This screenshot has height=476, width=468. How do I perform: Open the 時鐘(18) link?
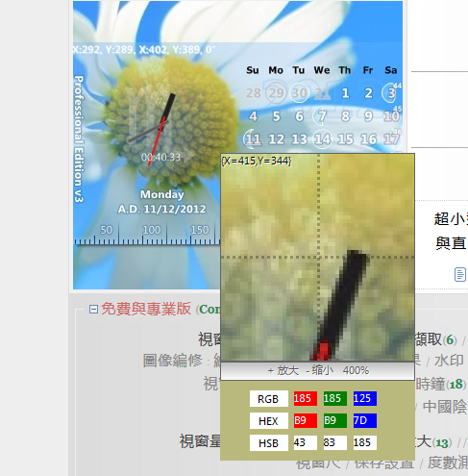point(440,384)
